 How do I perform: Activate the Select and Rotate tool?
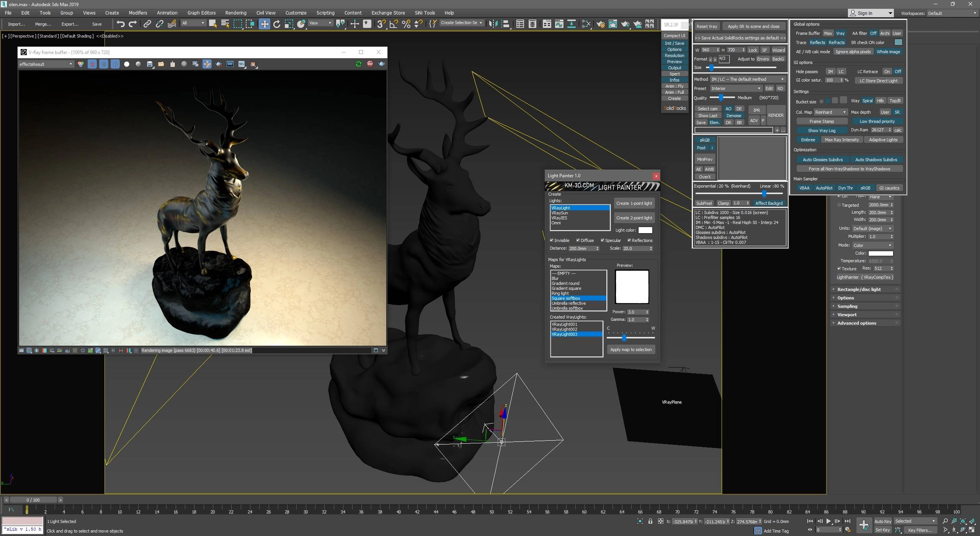click(276, 24)
